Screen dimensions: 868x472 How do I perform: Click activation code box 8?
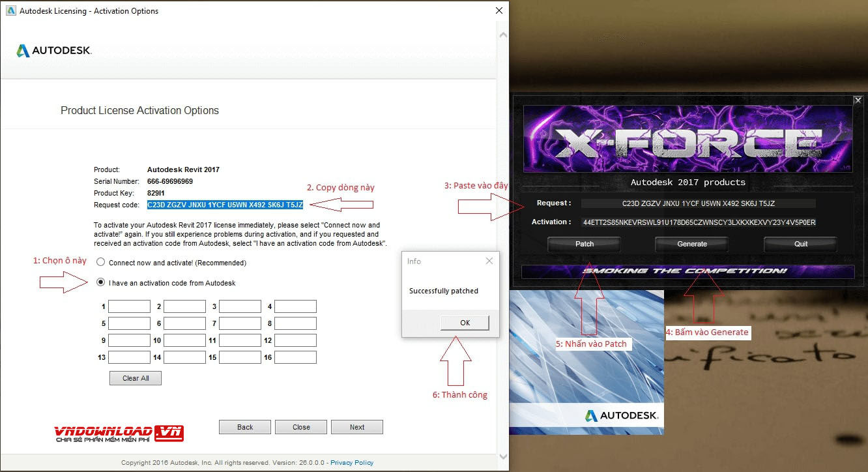[x=295, y=323]
